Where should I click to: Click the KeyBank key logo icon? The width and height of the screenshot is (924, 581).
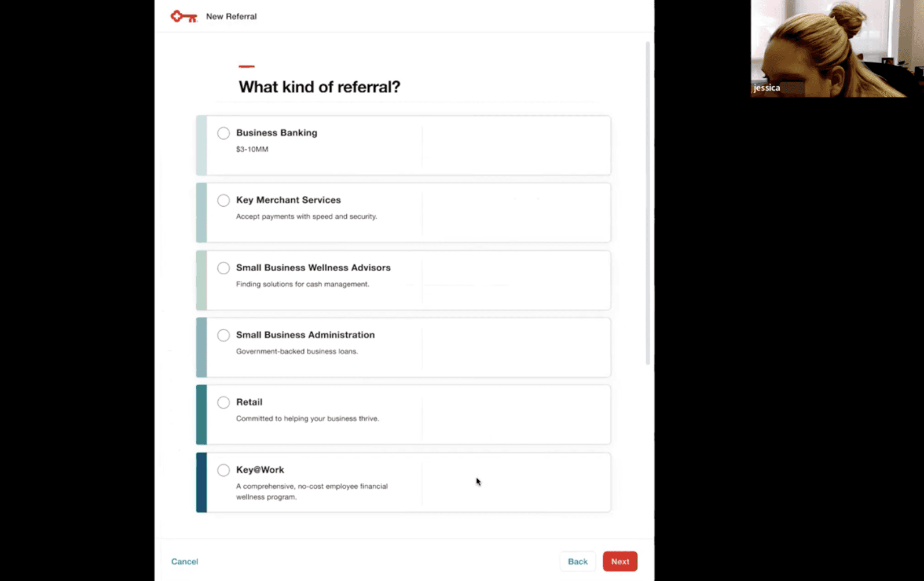pos(183,16)
